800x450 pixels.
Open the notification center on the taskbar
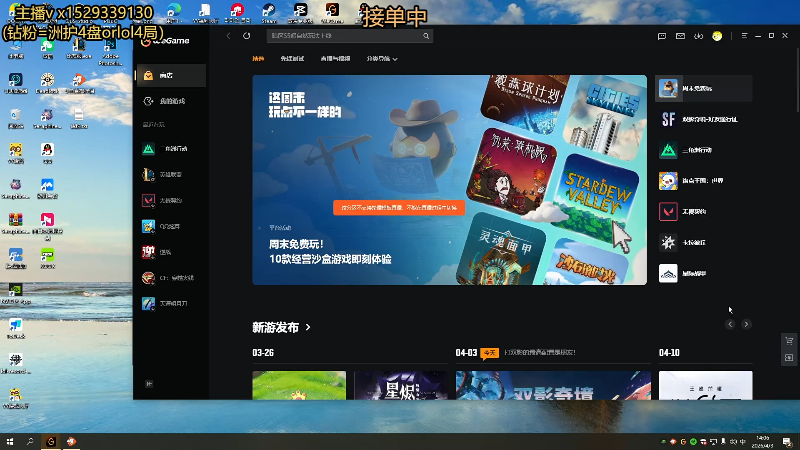point(787,442)
